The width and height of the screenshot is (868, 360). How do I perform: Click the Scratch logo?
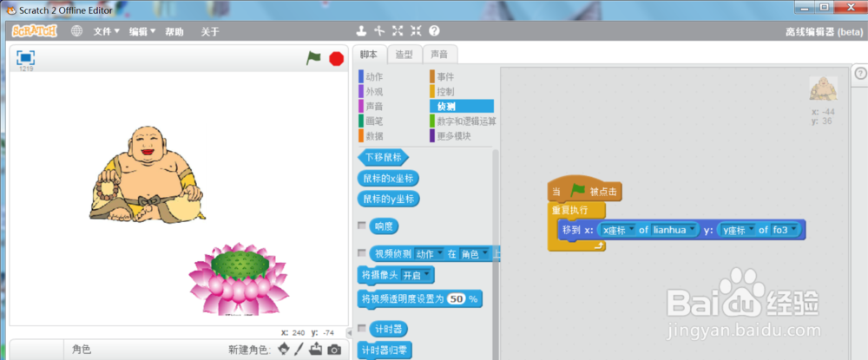pos(35,31)
